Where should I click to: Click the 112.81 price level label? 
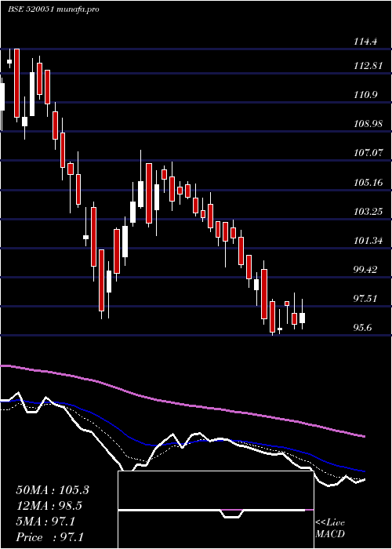[x=368, y=65]
